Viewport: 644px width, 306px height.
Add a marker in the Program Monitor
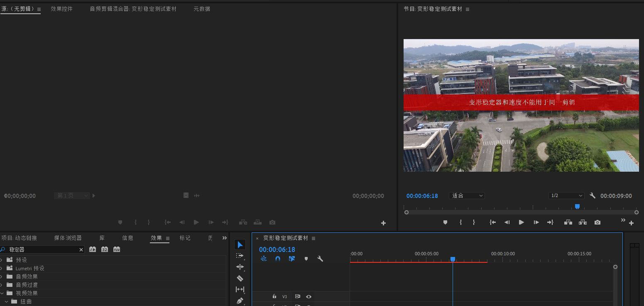coord(445,222)
